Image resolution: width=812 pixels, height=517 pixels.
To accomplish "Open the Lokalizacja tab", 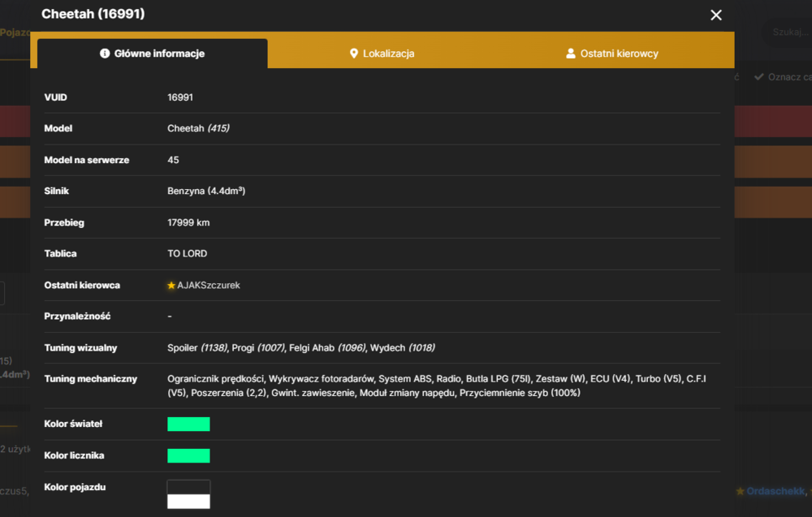I will click(382, 54).
